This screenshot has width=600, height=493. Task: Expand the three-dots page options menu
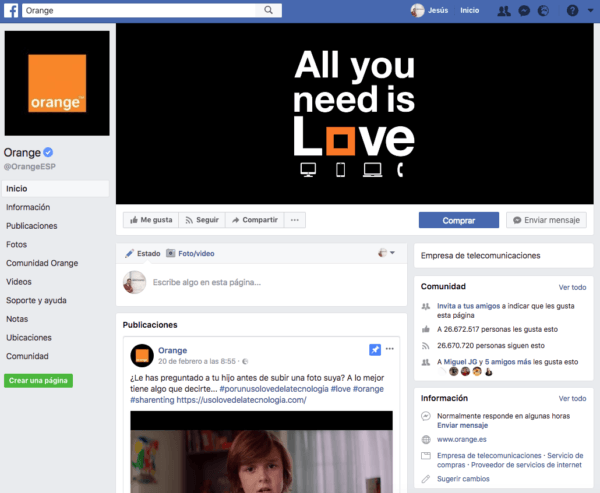click(294, 220)
